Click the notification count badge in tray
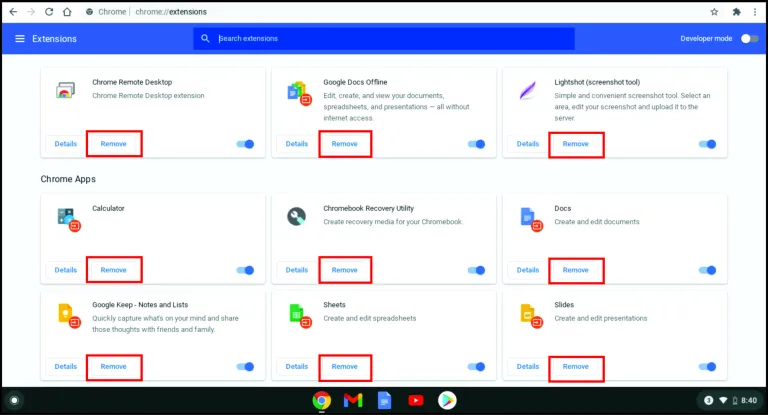 (708, 401)
